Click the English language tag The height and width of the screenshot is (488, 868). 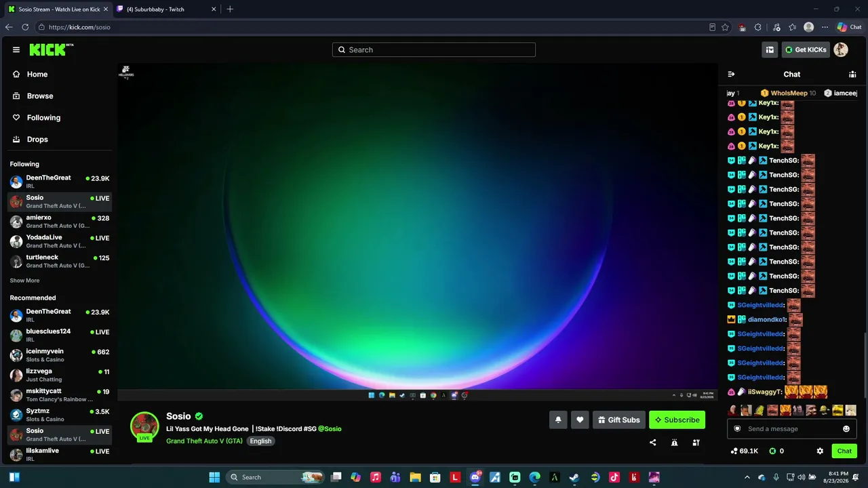[260, 441]
